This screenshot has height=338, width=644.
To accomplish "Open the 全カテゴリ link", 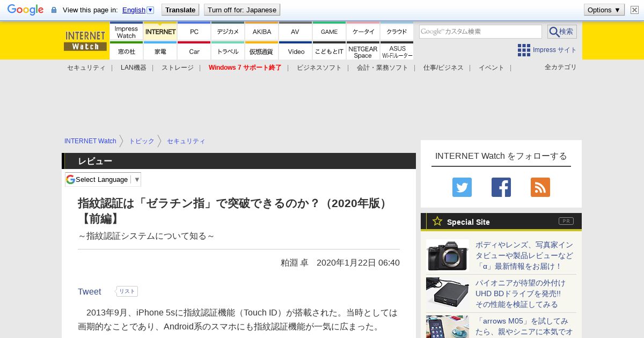I will (x=560, y=67).
